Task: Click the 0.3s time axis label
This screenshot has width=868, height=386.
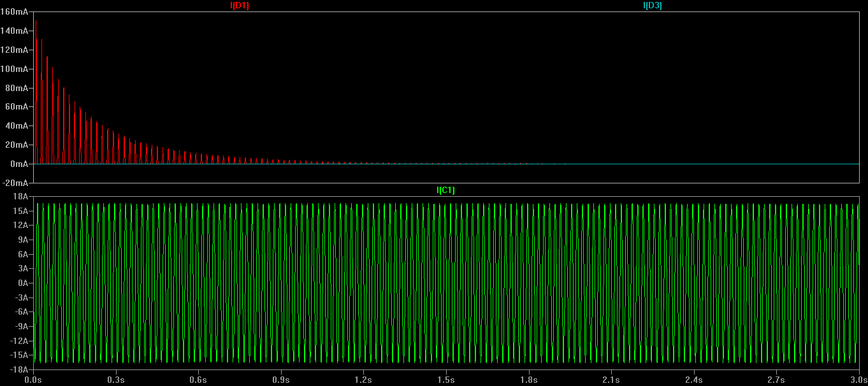Action: pyautogui.click(x=116, y=380)
